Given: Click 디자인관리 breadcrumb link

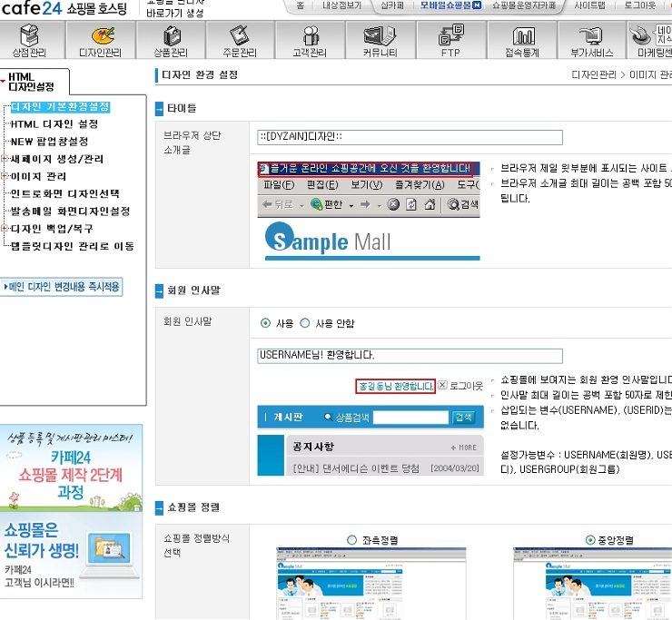Looking at the screenshot, I should (x=594, y=75).
